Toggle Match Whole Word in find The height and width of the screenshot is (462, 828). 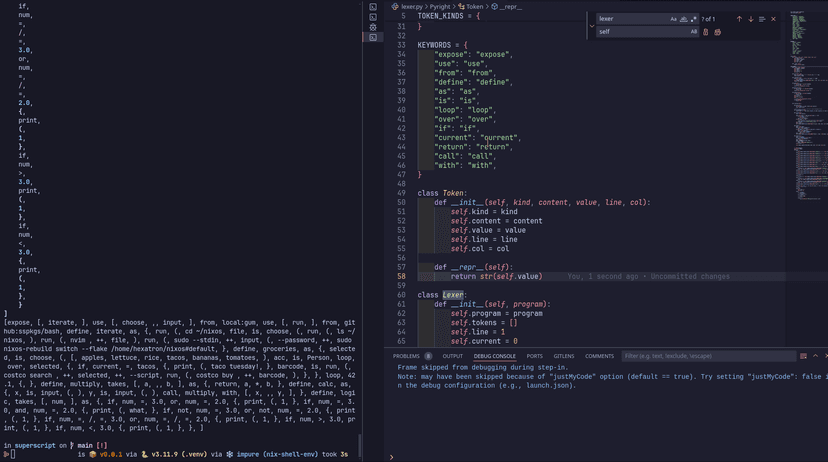click(x=684, y=19)
